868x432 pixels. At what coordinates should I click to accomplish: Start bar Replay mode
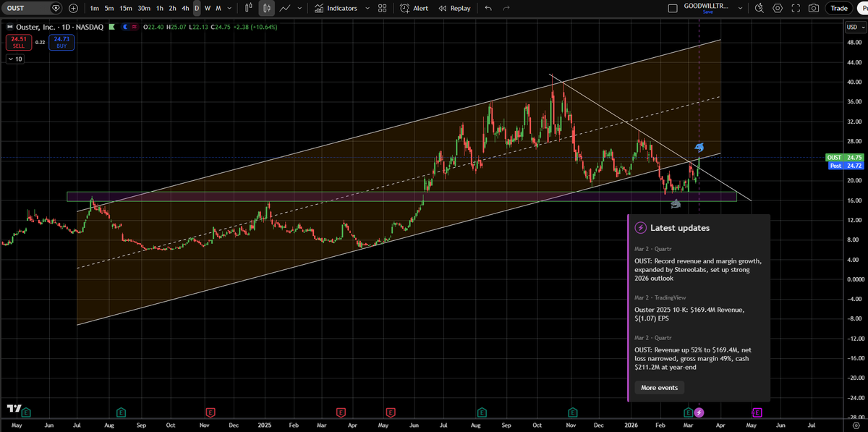click(454, 8)
